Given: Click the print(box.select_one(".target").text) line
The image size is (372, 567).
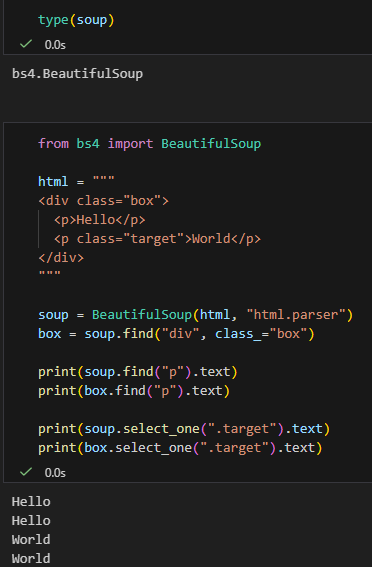Looking at the screenshot, I should 180,448.
